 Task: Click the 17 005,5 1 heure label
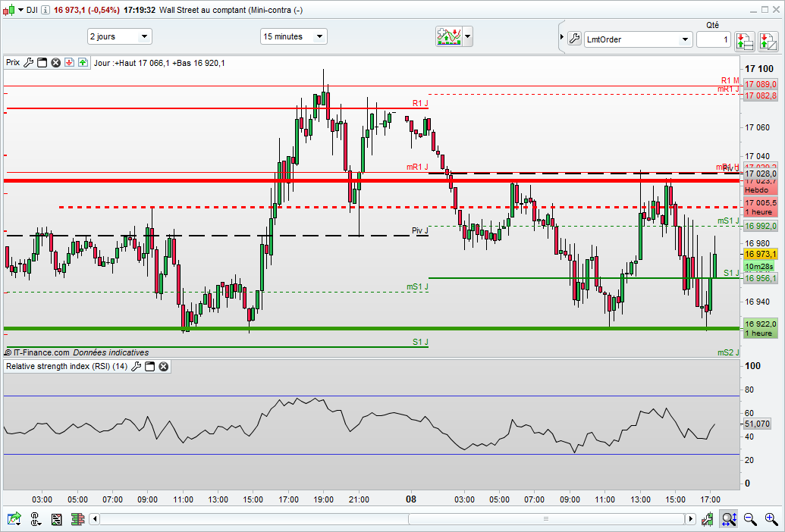pyautogui.click(x=761, y=207)
